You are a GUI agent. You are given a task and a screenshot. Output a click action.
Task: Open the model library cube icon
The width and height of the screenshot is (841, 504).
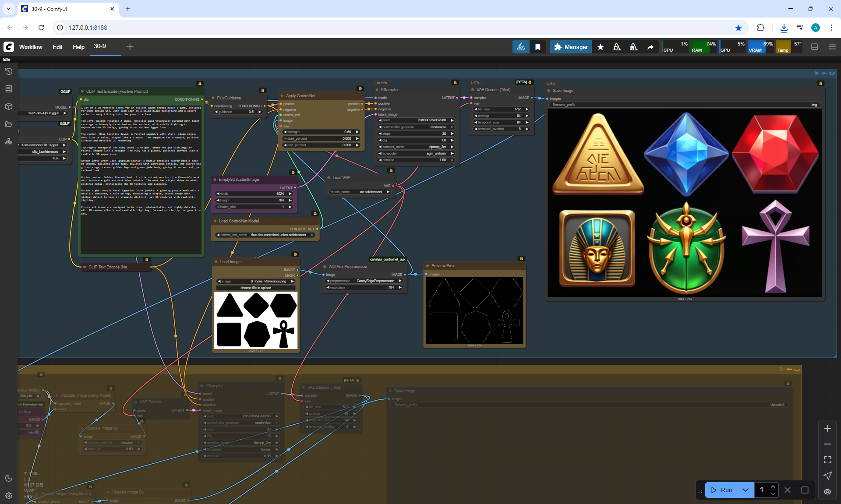point(8,106)
